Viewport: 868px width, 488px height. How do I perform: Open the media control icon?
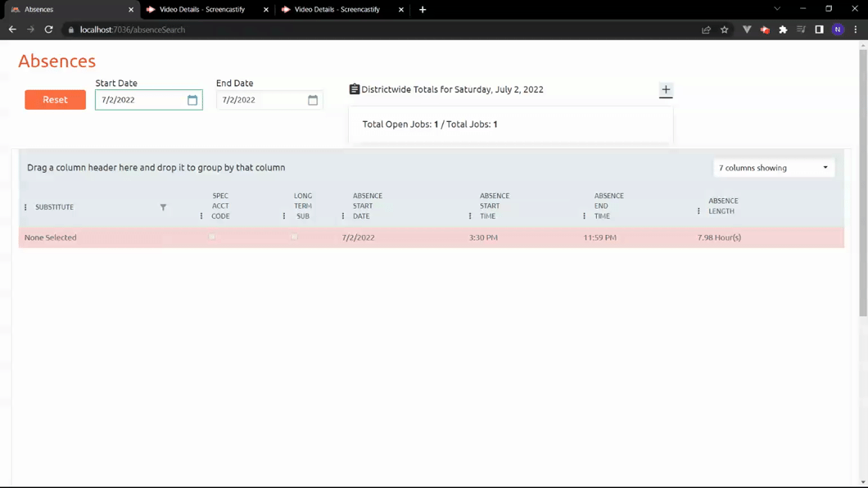[x=801, y=29]
